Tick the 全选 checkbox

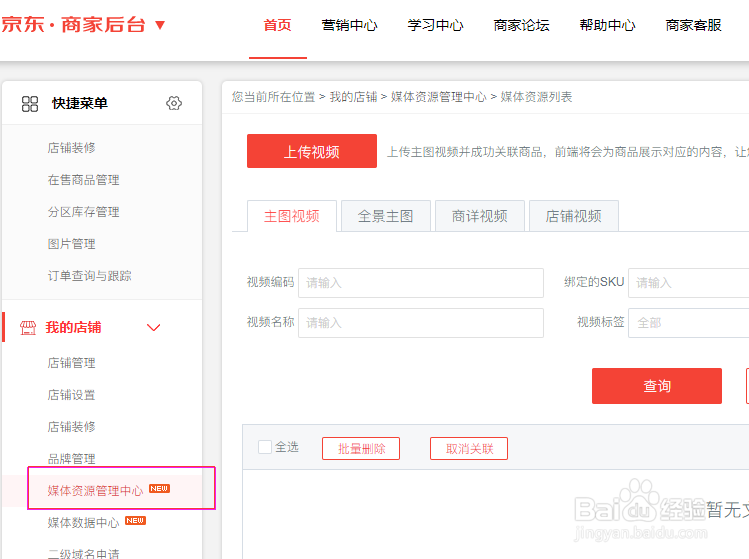[265, 447]
